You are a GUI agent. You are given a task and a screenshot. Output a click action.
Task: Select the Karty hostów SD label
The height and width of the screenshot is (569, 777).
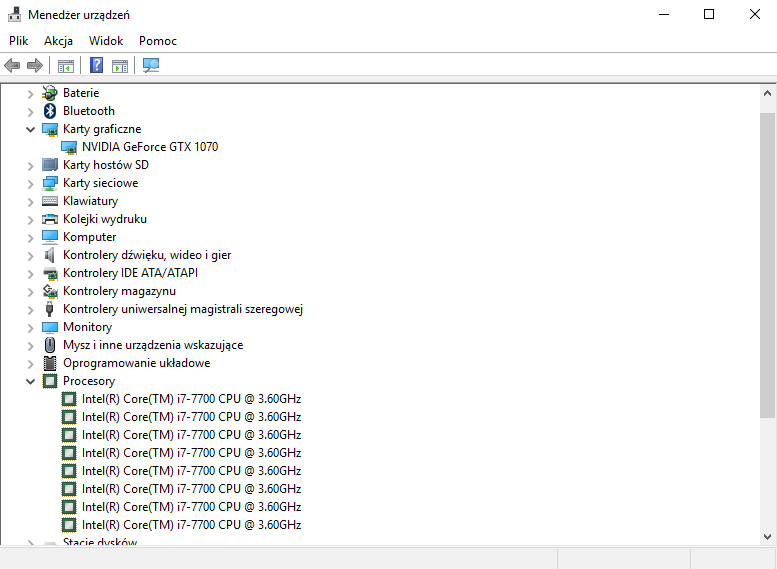point(106,165)
